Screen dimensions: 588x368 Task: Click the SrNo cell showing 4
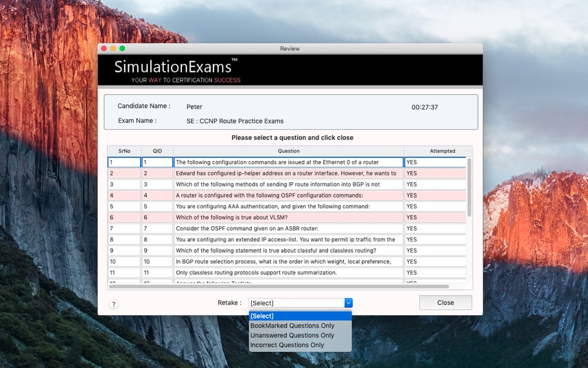coord(124,195)
